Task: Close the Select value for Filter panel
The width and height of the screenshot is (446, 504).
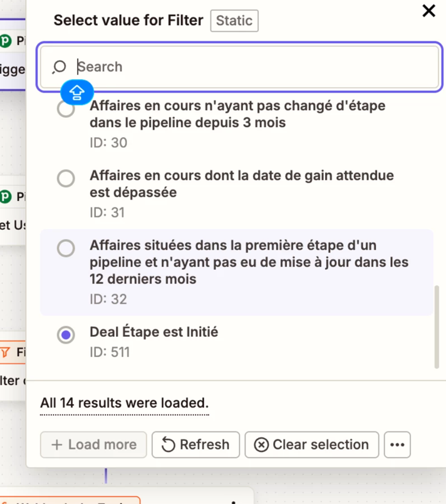Action: pyautogui.click(x=429, y=11)
